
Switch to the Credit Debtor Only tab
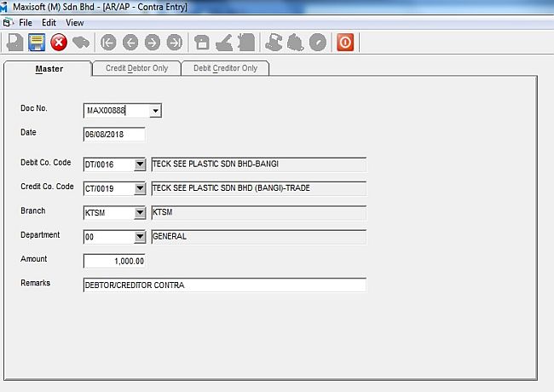point(136,68)
